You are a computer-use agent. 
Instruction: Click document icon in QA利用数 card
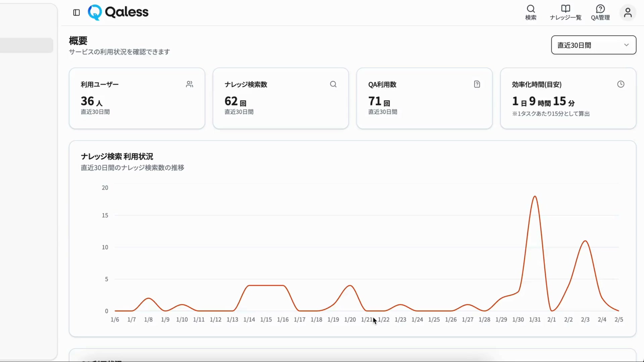point(477,84)
